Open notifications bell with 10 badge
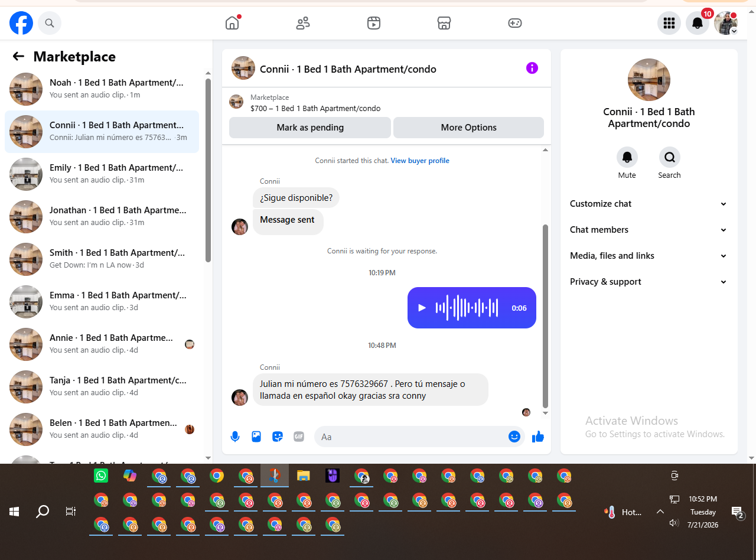This screenshot has width=756, height=560. point(698,23)
